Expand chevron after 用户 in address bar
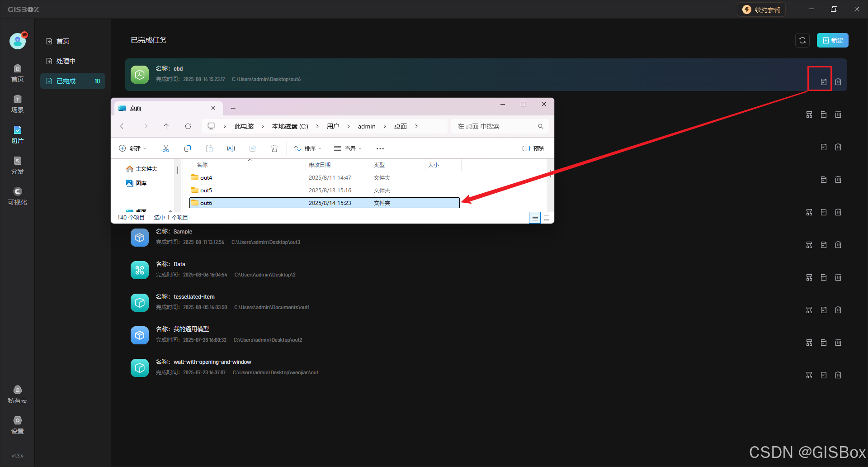This screenshot has width=868, height=467. pos(349,126)
